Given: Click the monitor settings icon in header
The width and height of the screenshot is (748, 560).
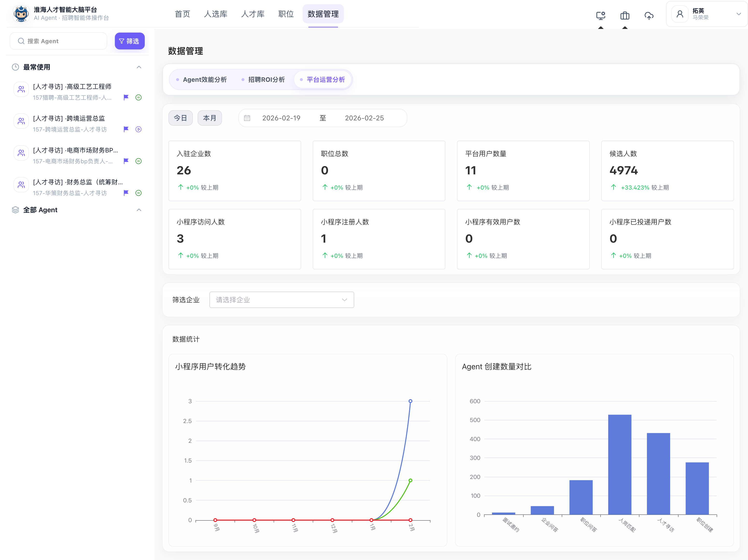Looking at the screenshot, I should tap(600, 15).
